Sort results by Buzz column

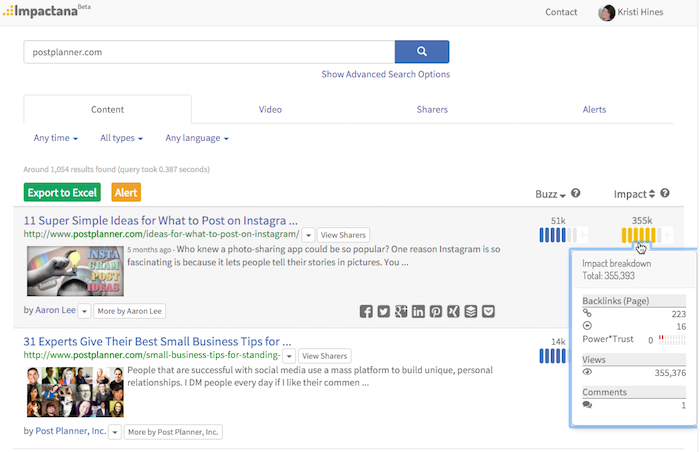550,194
